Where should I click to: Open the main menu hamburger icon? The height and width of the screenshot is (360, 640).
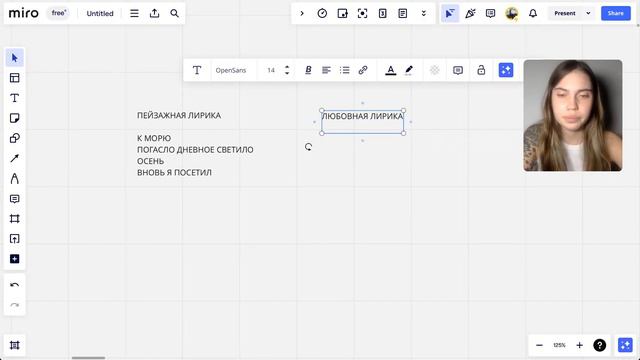(x=134, y=13)
